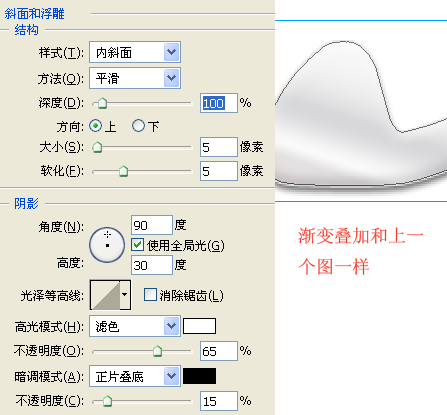Open the 方法 technique dropdown
This screenshot has height=415, width=447.
click(x=135, y=78)
